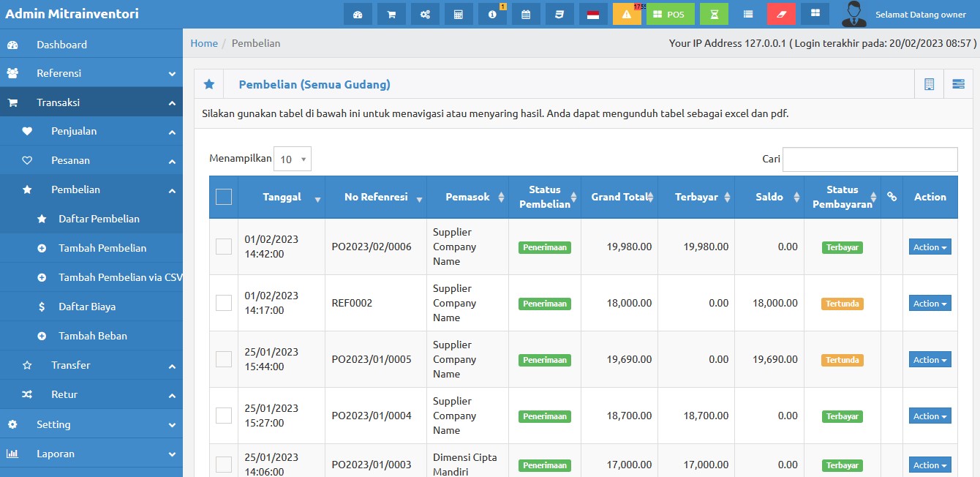Image resolution: width=980 pixels, height=477 pixels.
Task: Click the Cari search input field
Action: pyautogui.click(x=870, y=159)
